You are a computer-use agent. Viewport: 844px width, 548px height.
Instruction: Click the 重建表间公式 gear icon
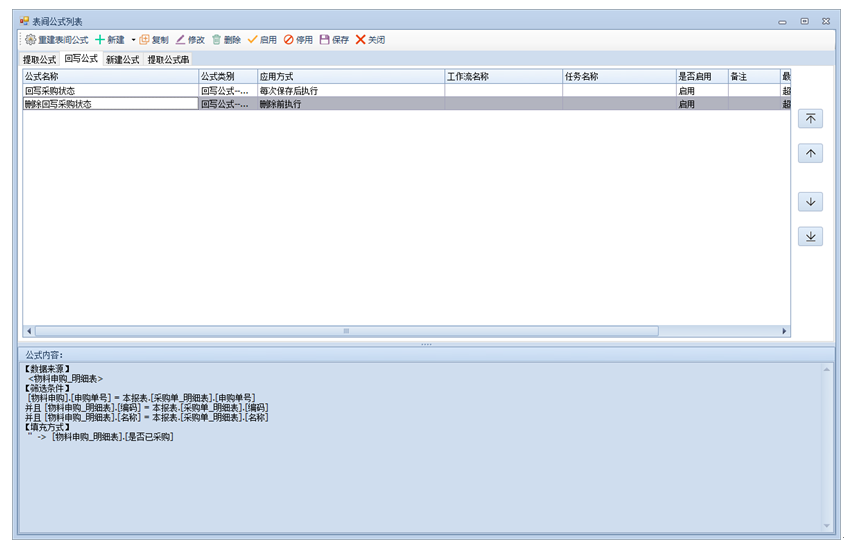[30, 40]
